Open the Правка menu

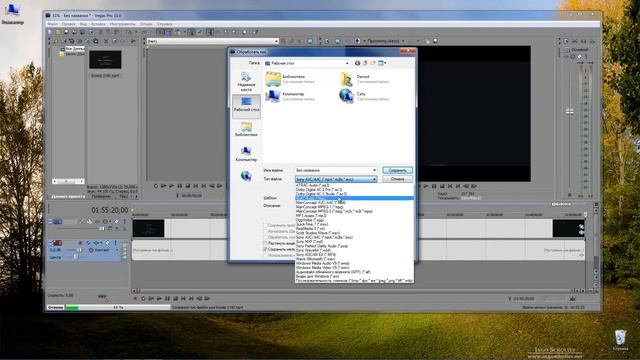point(68,24)
